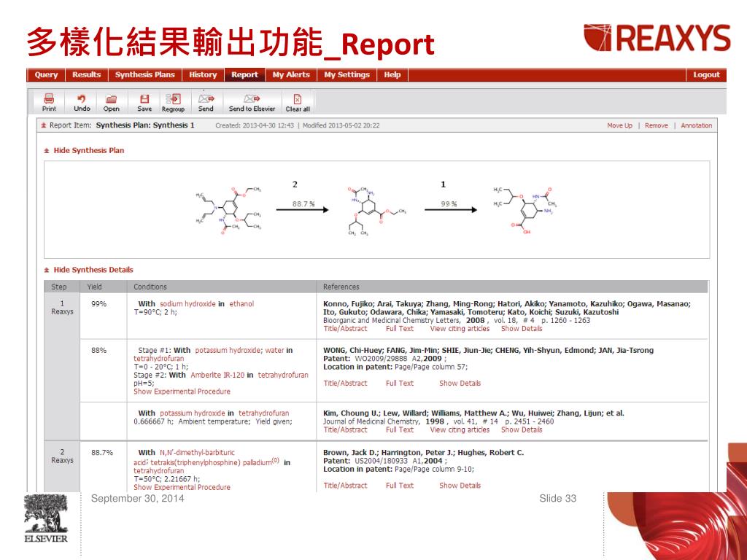Click potassium hydroxide; water reagent link
This screenshot has width=747, height=560.
coord(239,351)
